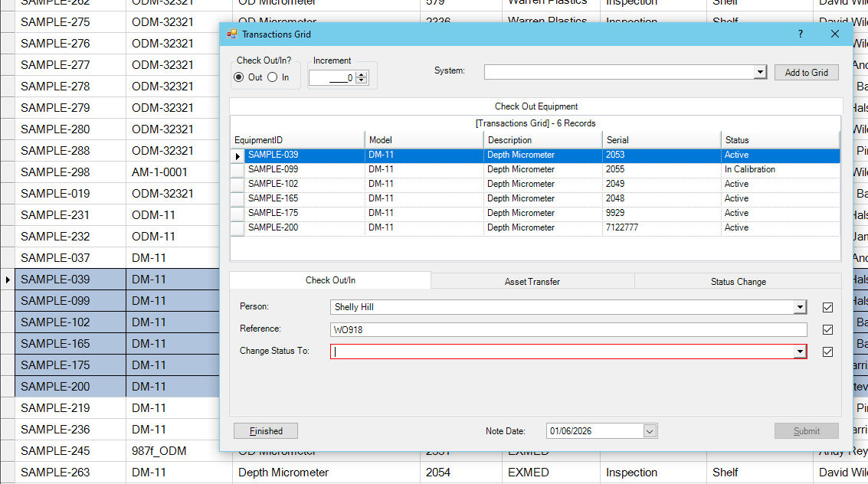This screenshot has width=868, height=484.
Task: Click the Add to Grid button
Action: coord(806,73)
